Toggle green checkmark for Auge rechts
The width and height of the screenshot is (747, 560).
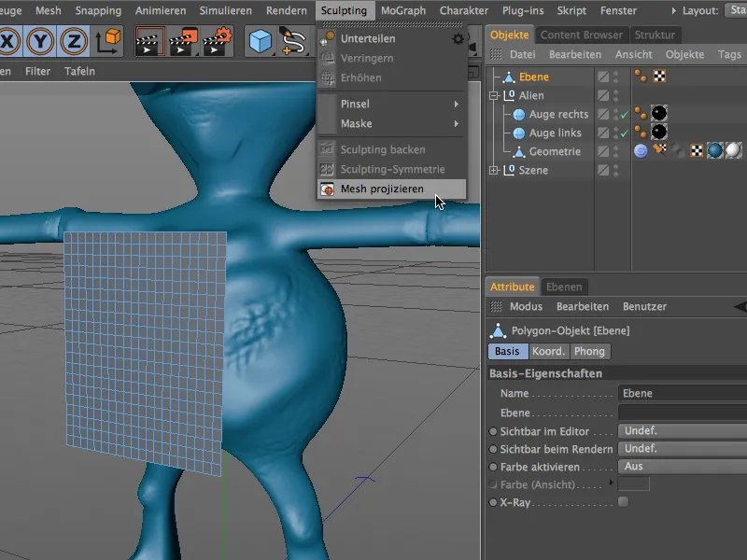625,114
